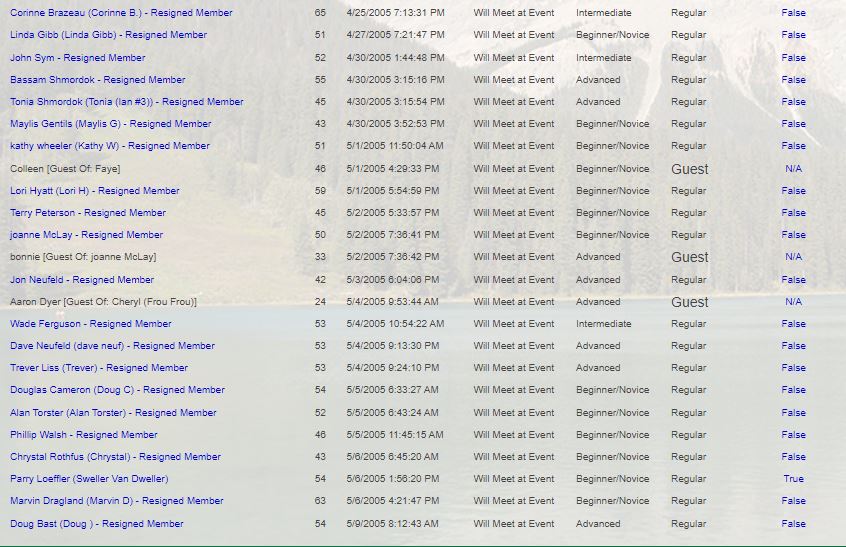Click the True value in Parry Loeffler's row
846x547 pixels.
(x=793, y=479)
